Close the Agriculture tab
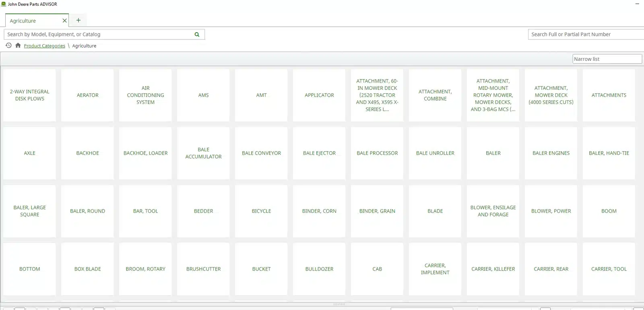Image resolution: width=644 pixels, height=310 pixels. pyautogui.click(x=64, y=21)
